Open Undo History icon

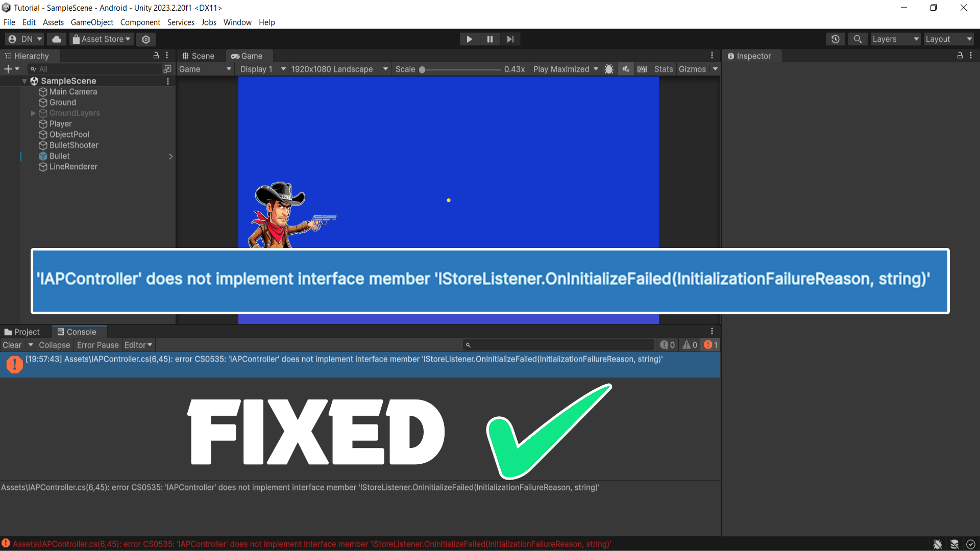tap(836, 39)
